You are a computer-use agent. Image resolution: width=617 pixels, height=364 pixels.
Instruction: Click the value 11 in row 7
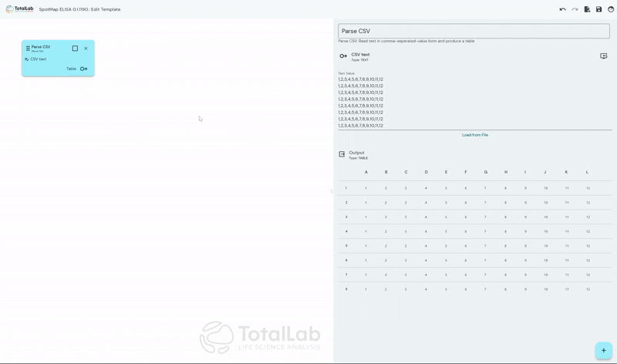pos(567,275)
